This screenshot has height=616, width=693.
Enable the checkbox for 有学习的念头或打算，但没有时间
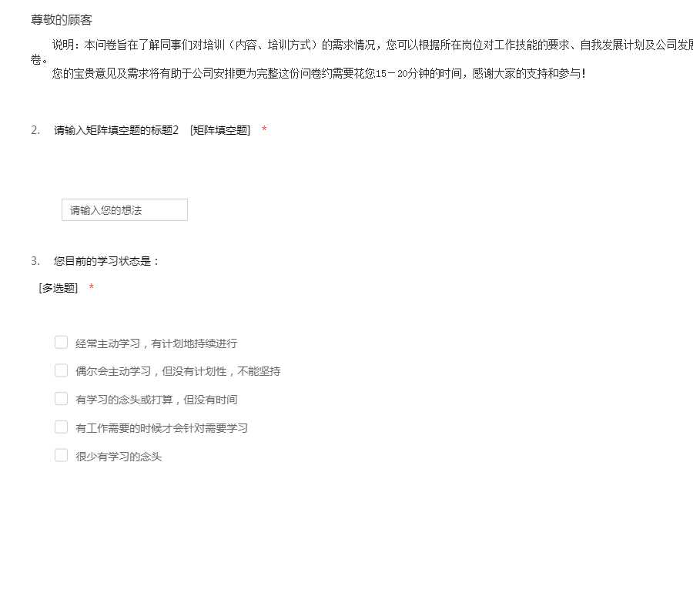click(62, 399)
